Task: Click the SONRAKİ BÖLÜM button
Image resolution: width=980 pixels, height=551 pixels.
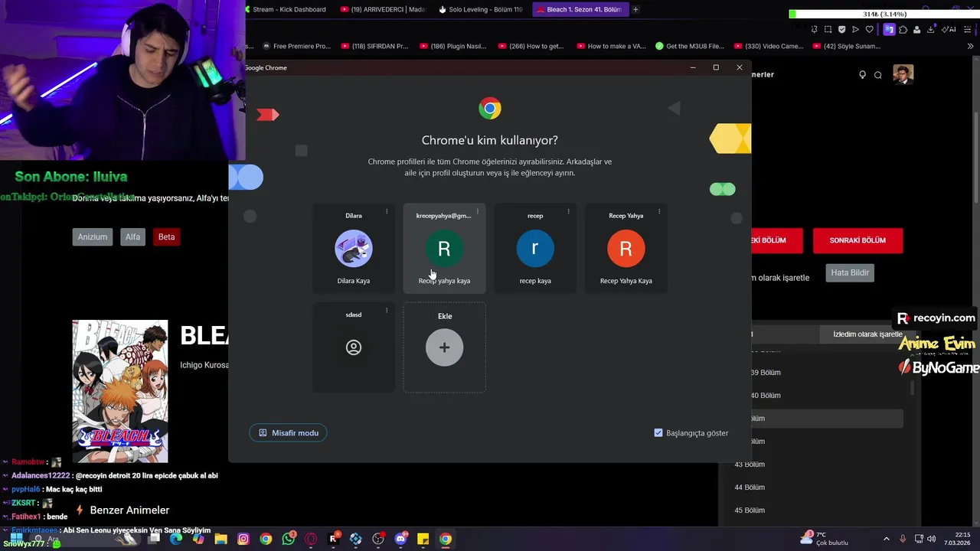Action: tap(857, 240)
